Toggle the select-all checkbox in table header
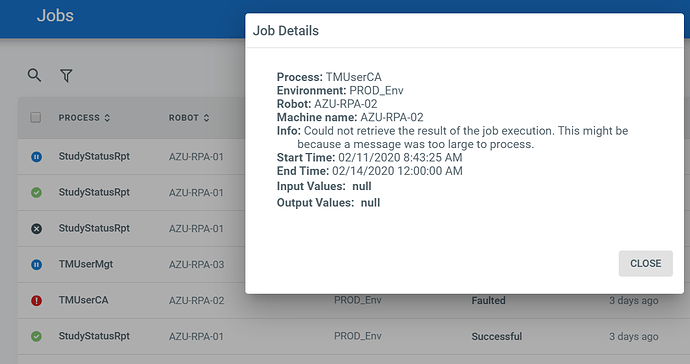 click(36, 118)
